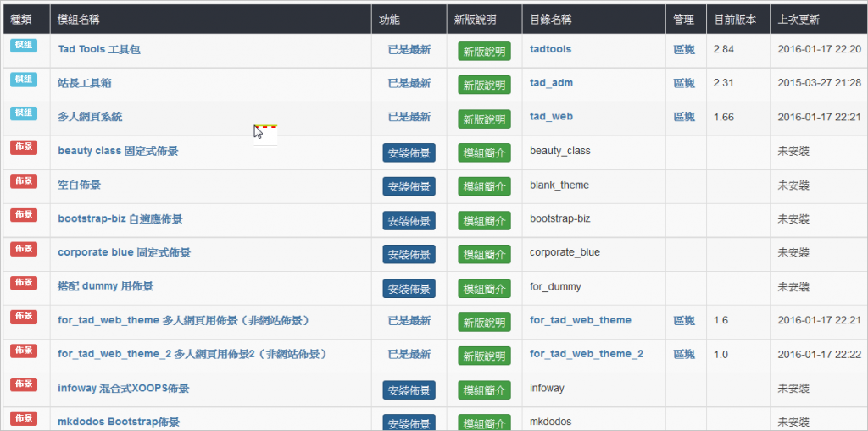
Task: Click the 模組 badge beside Tad Tools 工具包
Action: [x=23, y=46]
